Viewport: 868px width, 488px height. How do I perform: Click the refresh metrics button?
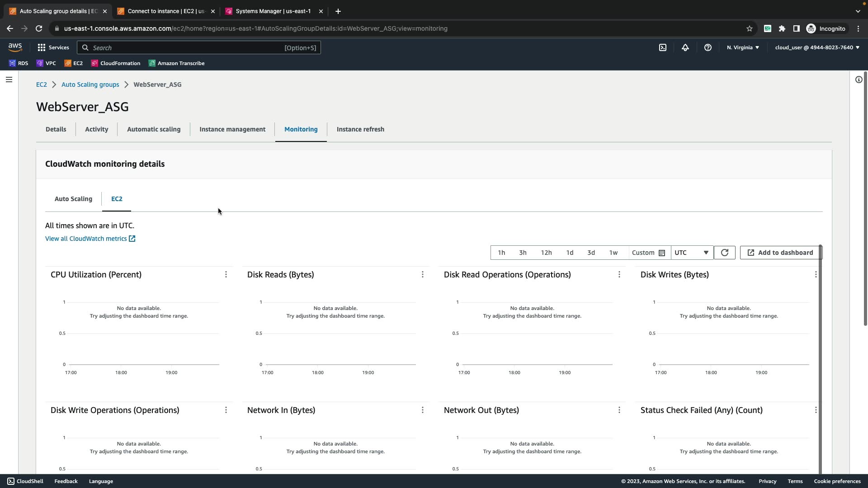725,253
